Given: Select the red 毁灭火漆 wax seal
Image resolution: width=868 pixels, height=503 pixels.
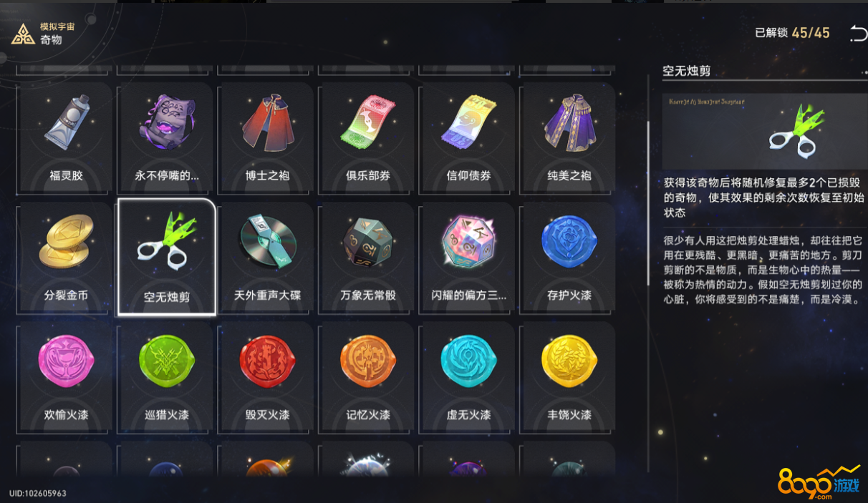Looking at the screenshot, I should pos(267,377).
